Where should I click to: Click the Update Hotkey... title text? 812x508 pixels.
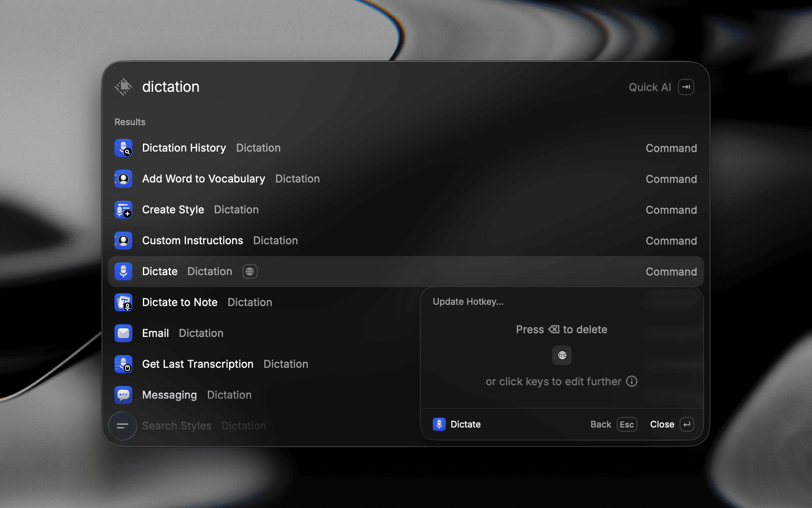coord(468,302)
